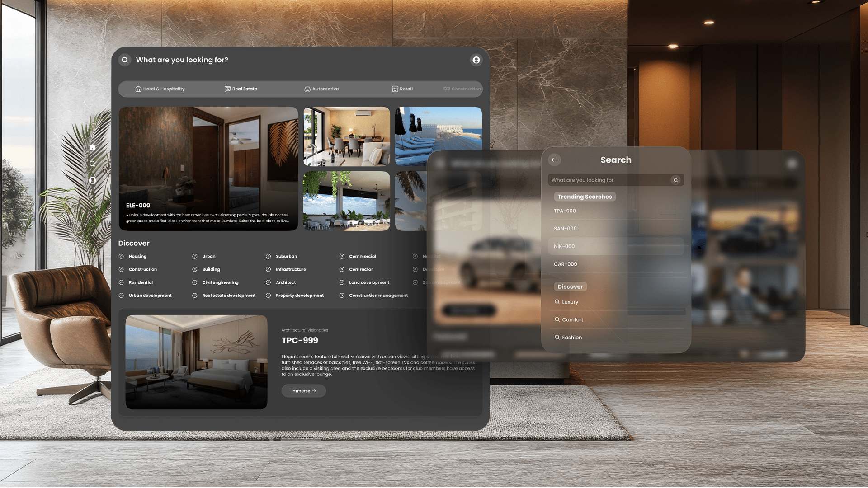Click the Construction category icon
The image size is (868, 488).
pos(447,89)
